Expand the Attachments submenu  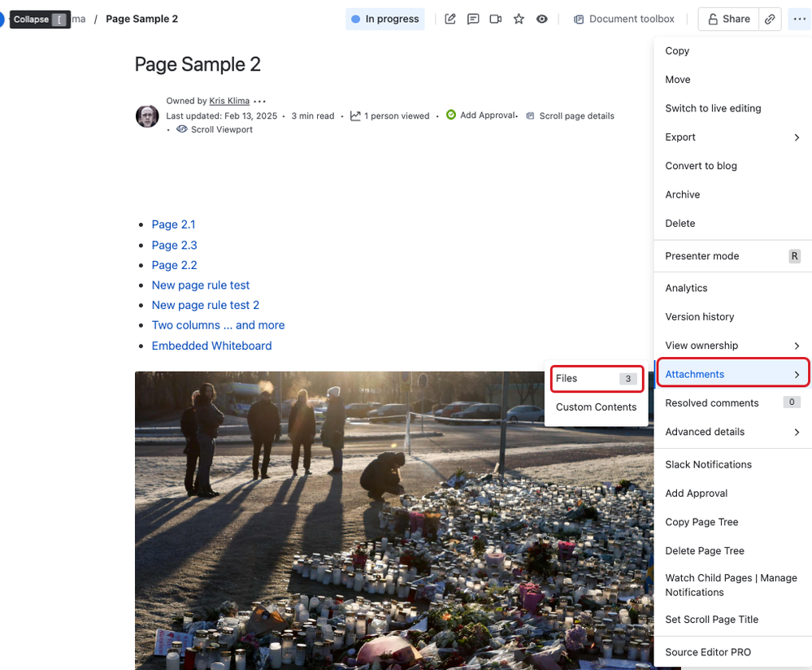click(x=732, y=374)
